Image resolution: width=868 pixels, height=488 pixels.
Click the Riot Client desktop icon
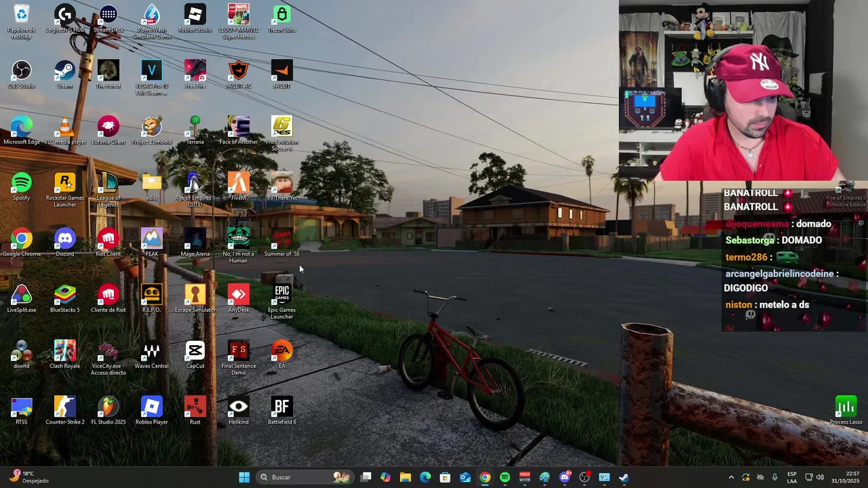point(108,243)
